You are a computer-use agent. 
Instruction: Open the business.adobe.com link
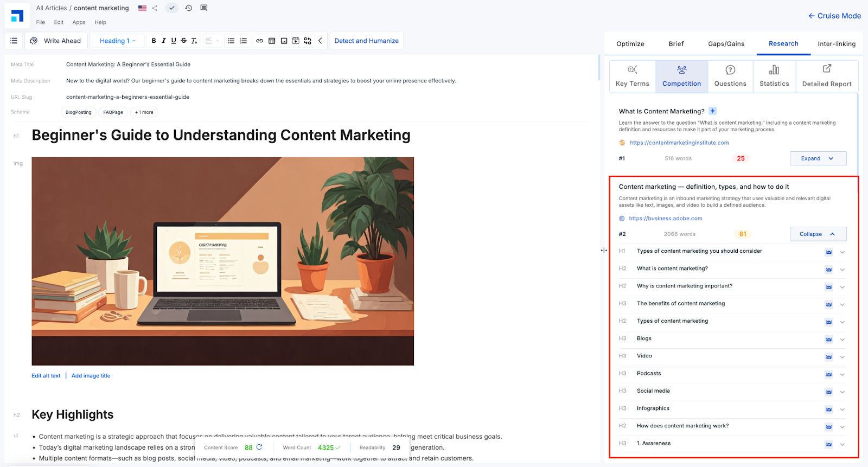tap(666, 219)
